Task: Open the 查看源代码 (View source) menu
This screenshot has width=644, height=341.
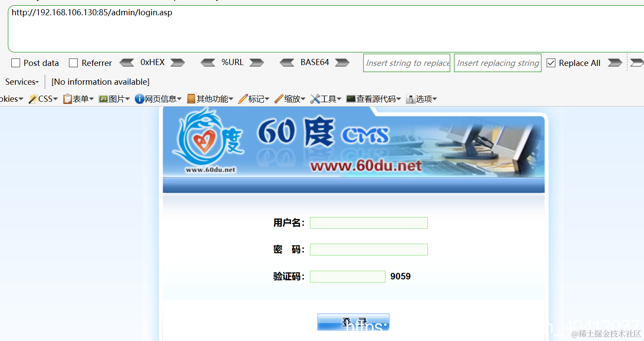Action: pos(374,99)
